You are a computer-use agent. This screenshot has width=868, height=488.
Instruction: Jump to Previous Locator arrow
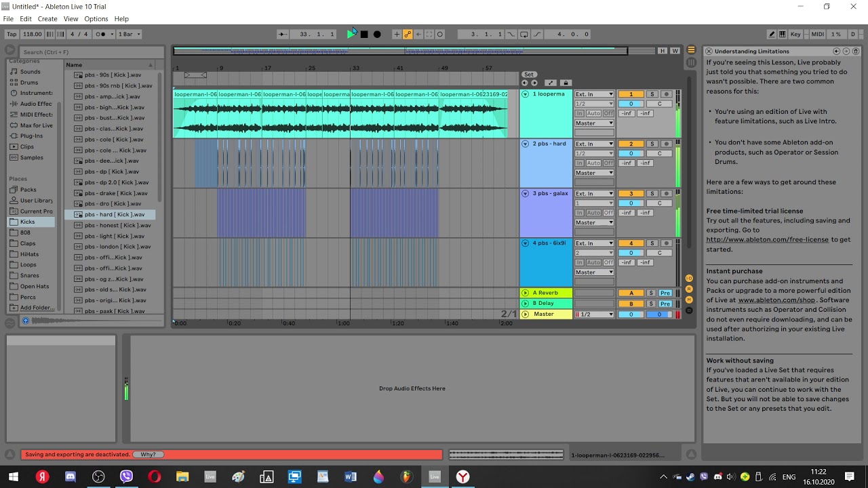tap(524, 83)
